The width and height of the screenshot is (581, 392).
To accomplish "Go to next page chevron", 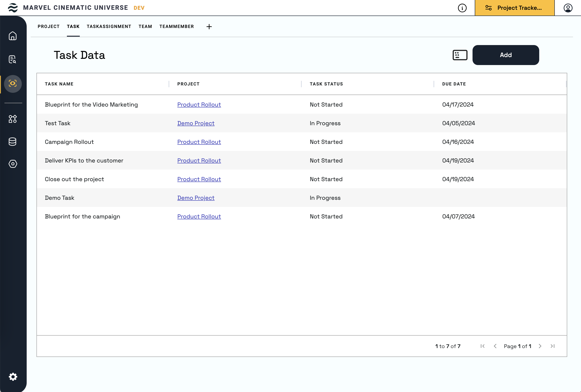I will click(540, 346).
